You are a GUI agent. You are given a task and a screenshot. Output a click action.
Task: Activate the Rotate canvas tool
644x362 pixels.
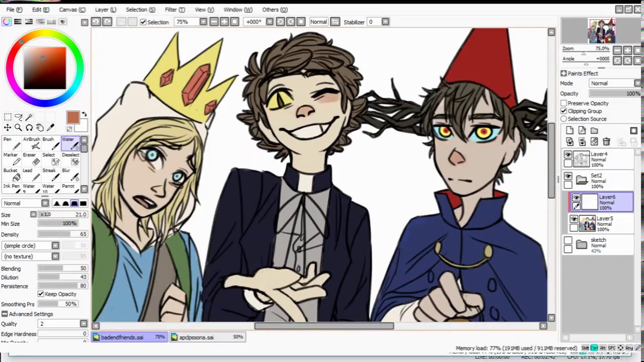29,128
